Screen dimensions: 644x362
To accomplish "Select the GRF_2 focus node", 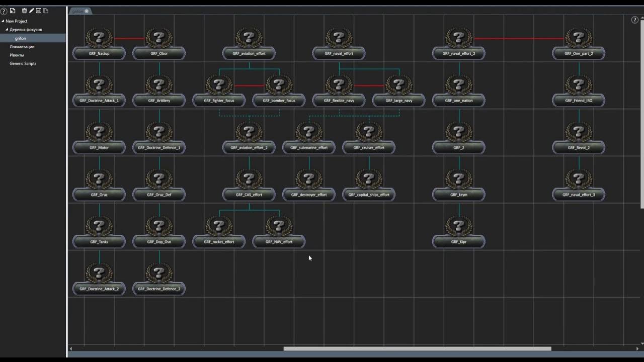I will click(x=459, y=138).
